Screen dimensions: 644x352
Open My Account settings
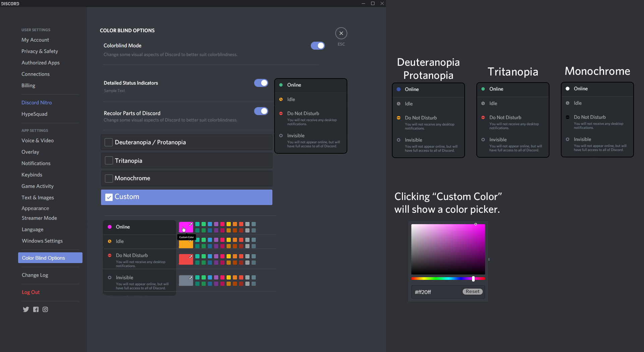35,40
